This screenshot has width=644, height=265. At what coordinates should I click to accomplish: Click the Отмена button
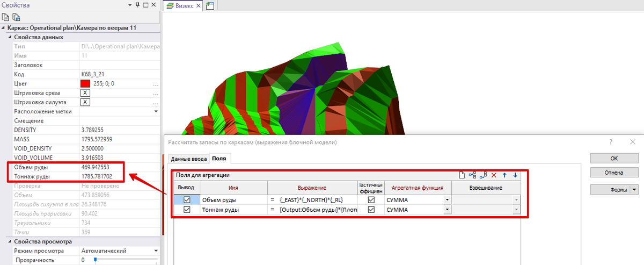(x=614, y=173)
